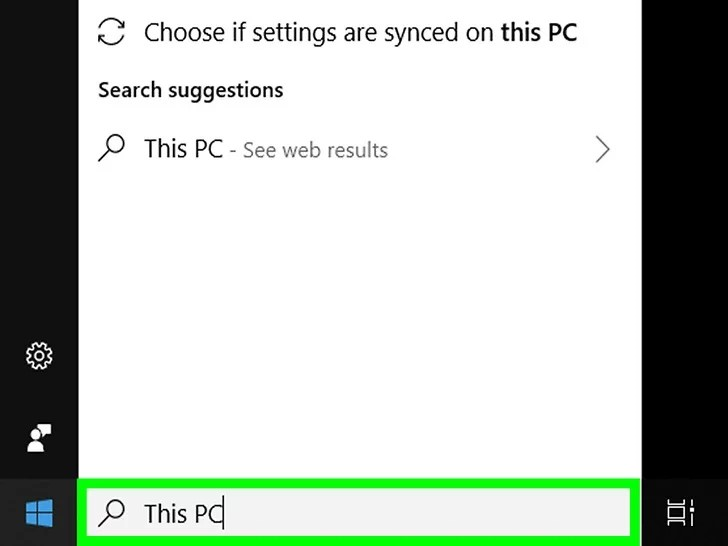Place cursor in empty part of search box
Screen dimensions: 728x546
(430, 514)
